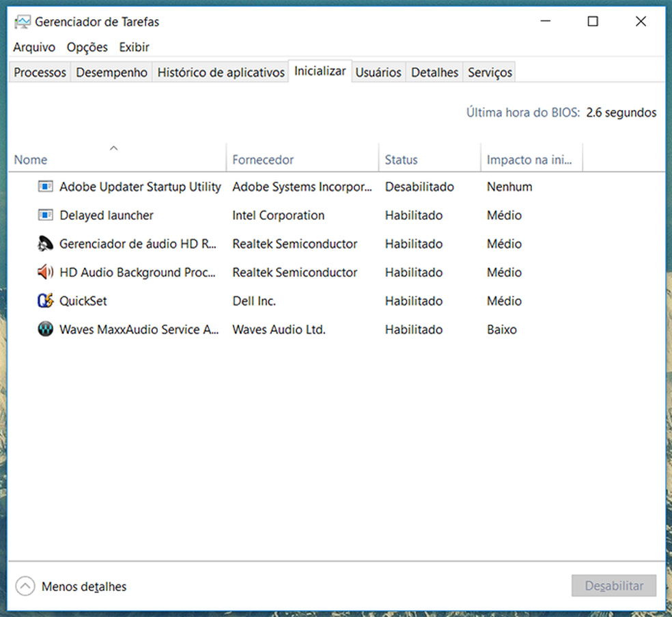Click the Task Manager icon in the title bar
Image resolution: width=672 pixels, height=617 pixels.
pos(21,21)
